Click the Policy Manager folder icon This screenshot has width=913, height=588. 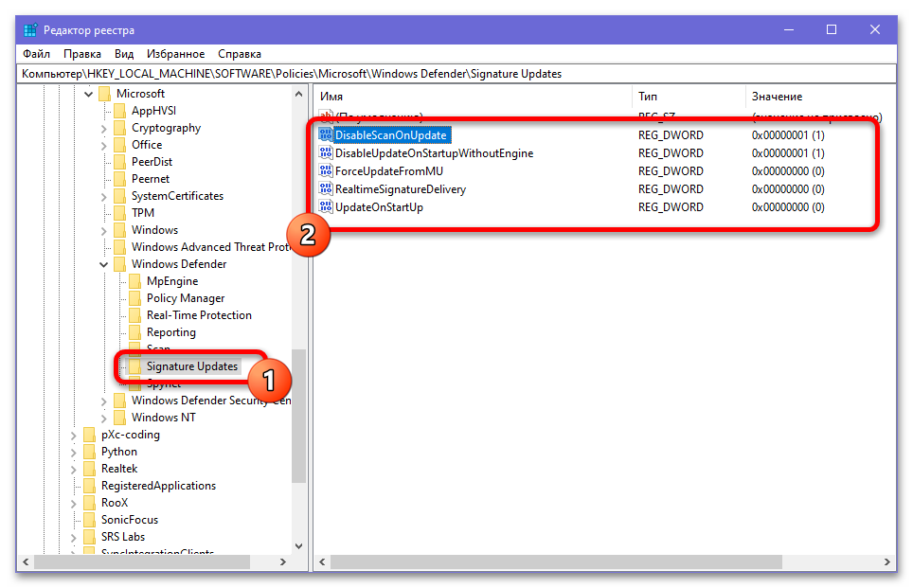tap(134, 298)
